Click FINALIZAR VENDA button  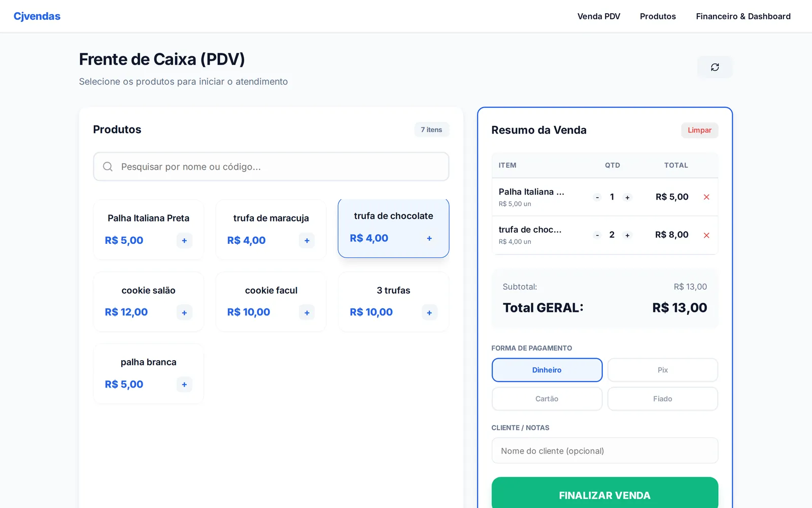[x=604, y=494]
